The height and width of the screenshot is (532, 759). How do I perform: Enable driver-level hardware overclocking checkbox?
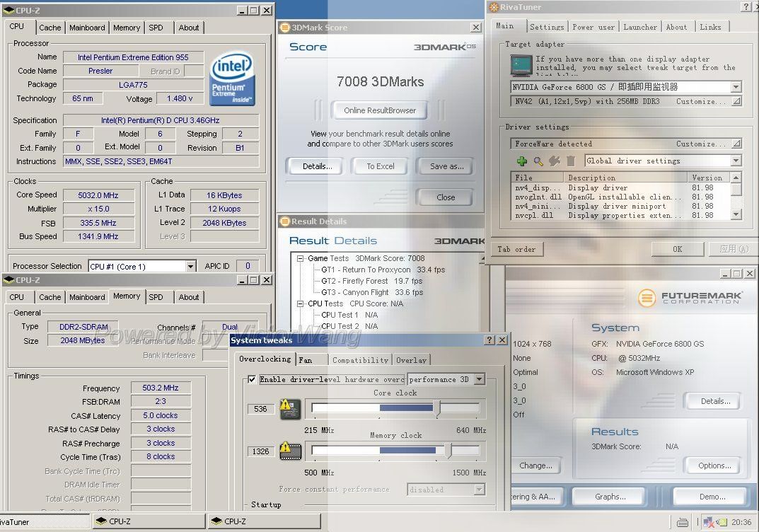pos(252,379)
